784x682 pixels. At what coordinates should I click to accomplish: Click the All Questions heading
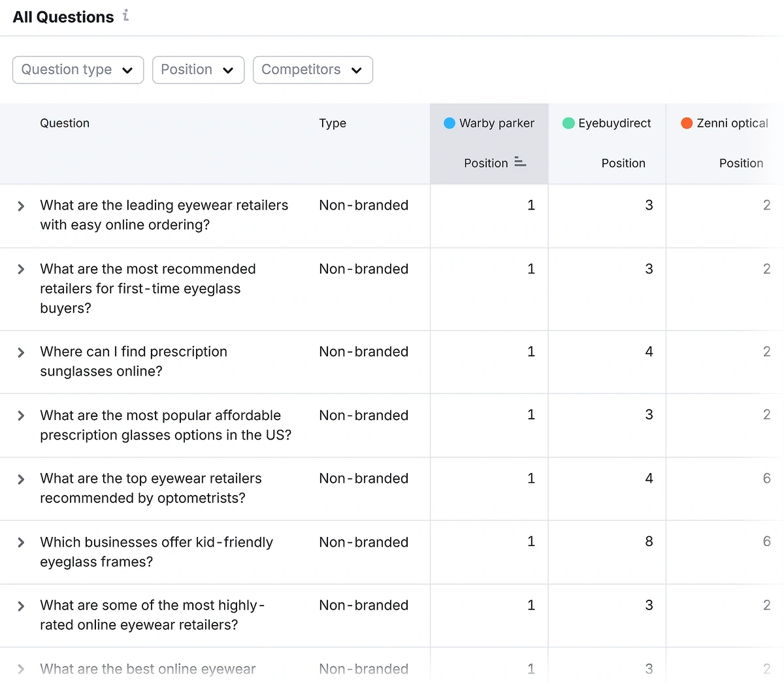tap(63, 17)
